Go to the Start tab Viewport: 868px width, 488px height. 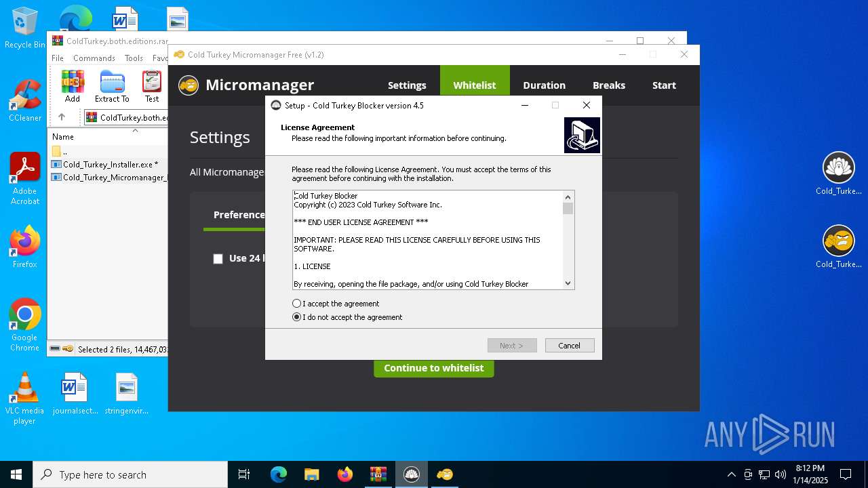[x=664, y=85]
